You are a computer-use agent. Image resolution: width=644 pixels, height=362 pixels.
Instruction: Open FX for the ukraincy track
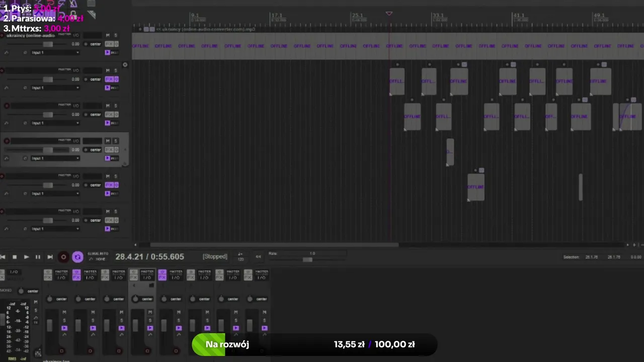pos(109,44)
